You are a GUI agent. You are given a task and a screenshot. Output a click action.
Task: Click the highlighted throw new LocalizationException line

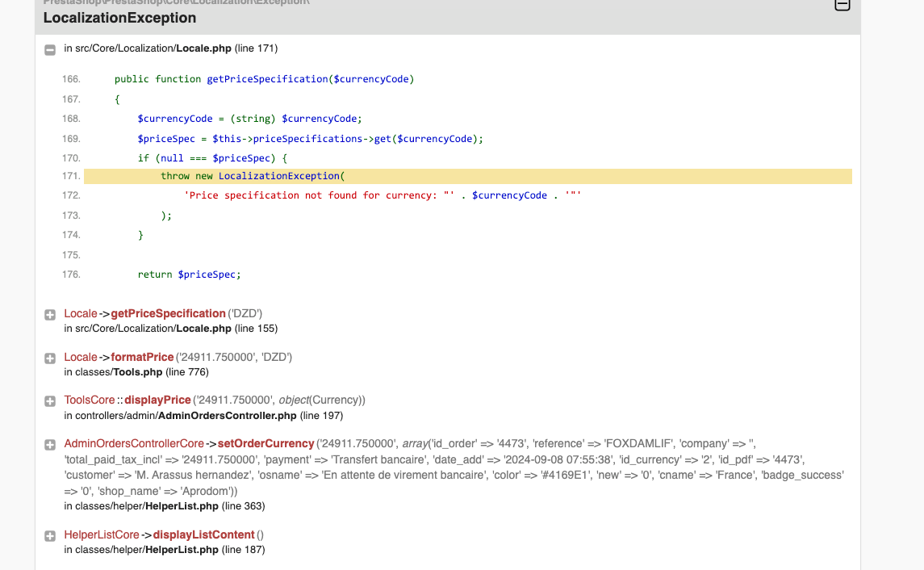pyautogui.click(x=252, y=176)
